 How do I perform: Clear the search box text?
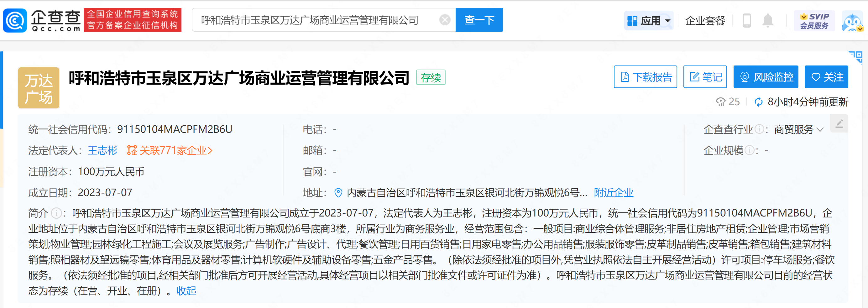click(445, 20)
